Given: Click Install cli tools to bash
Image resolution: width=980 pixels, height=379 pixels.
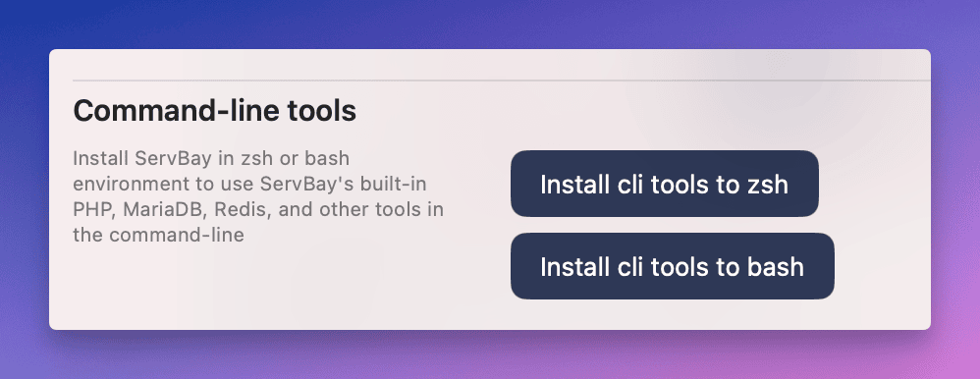Looking at the screenshot, I should click(x=673, y=266).
